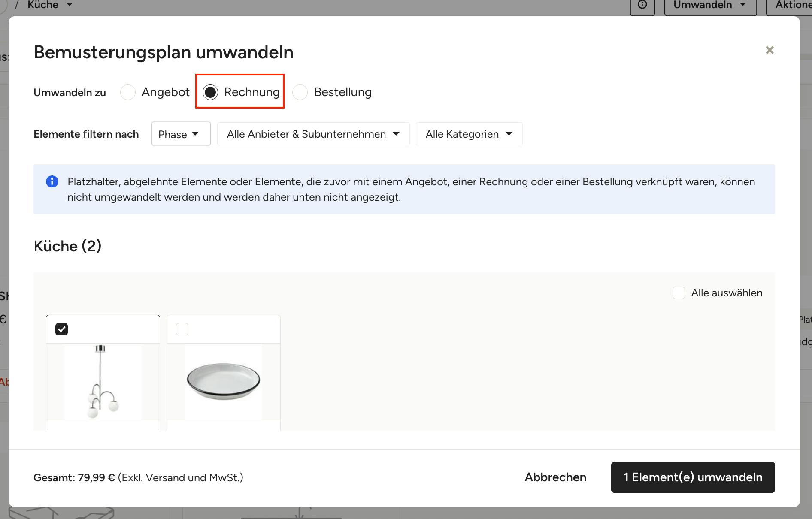The height and width of the screenshot is (519, 812).
Task: Click the info icon button in top bar
Action: [642, 5]
